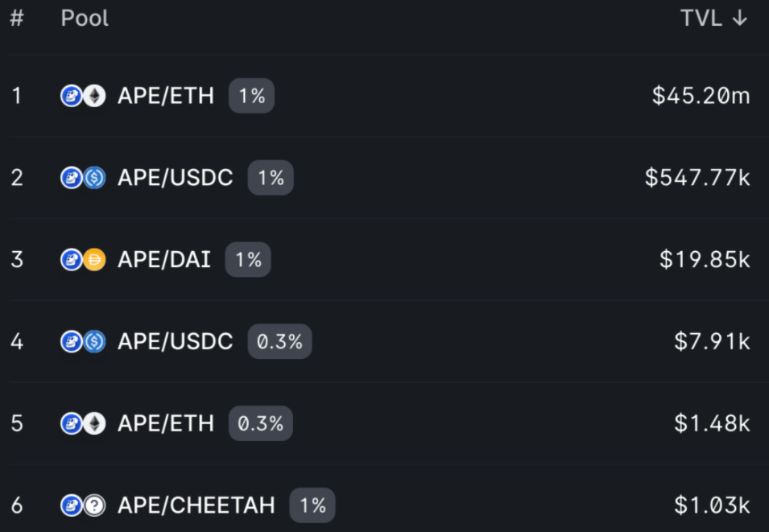Click the ETH token icon in row 5

coord(95,423)
